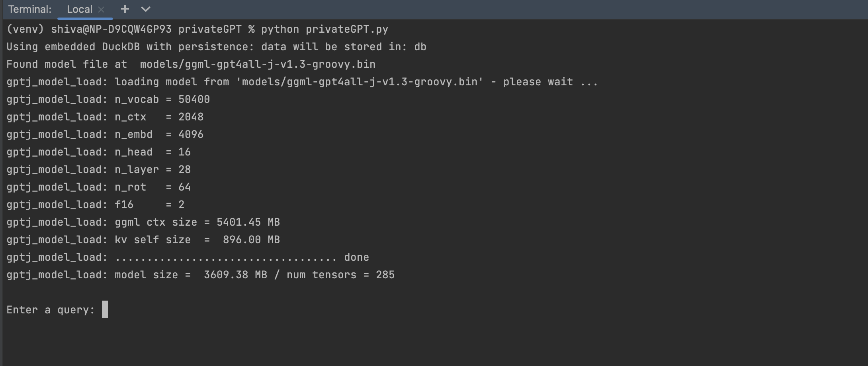This screenshot has width=868, height=366.
Task: Expand the terminal sessions chevron menu
Action: (145, 9)
